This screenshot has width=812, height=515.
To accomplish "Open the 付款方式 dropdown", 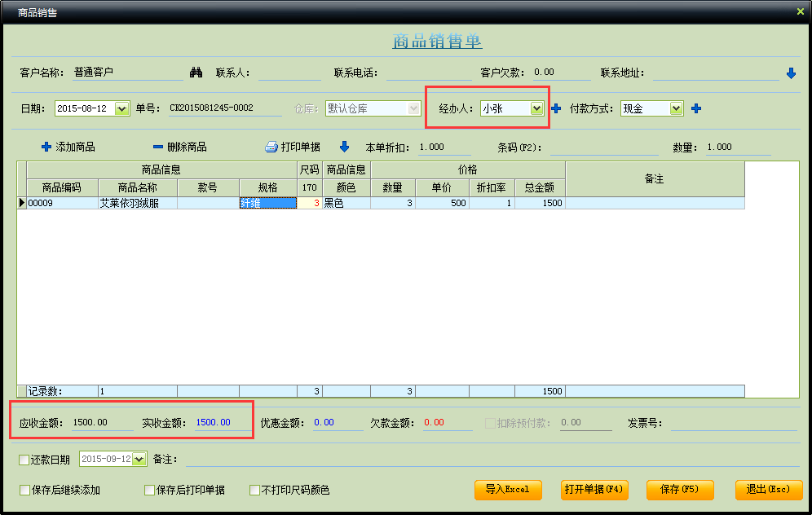I will click(x=677, y=108).
